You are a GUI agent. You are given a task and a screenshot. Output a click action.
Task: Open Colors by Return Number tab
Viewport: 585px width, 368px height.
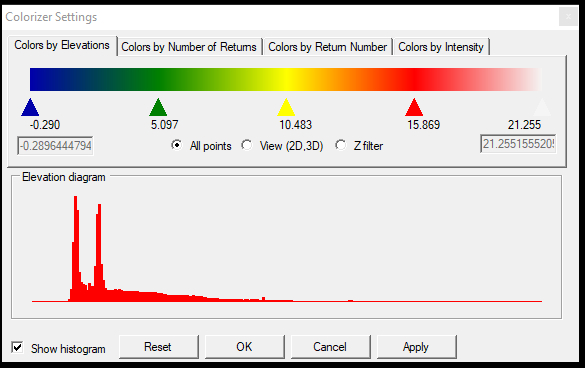tap(328, 47)
